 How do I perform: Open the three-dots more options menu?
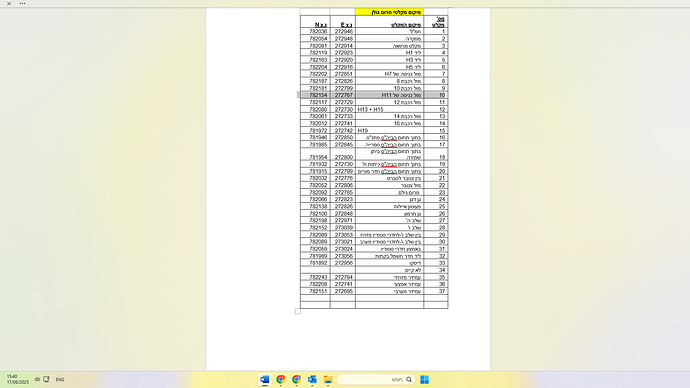click(22, 4)
